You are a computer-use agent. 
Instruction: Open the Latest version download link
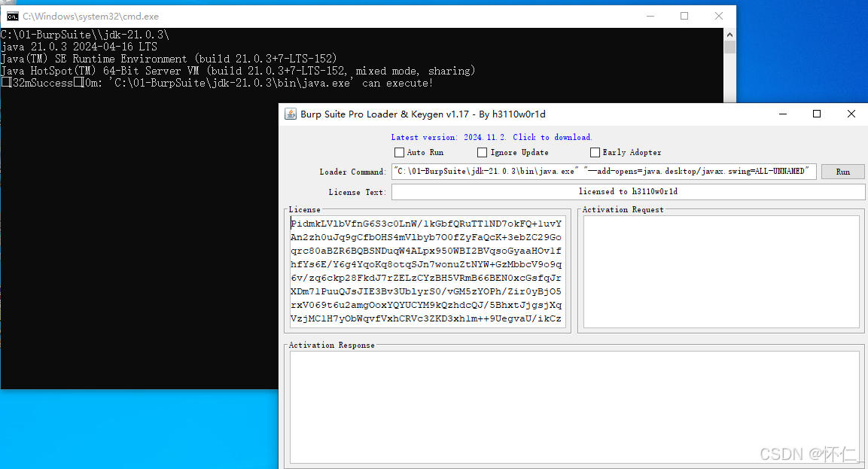pos(492,137)
